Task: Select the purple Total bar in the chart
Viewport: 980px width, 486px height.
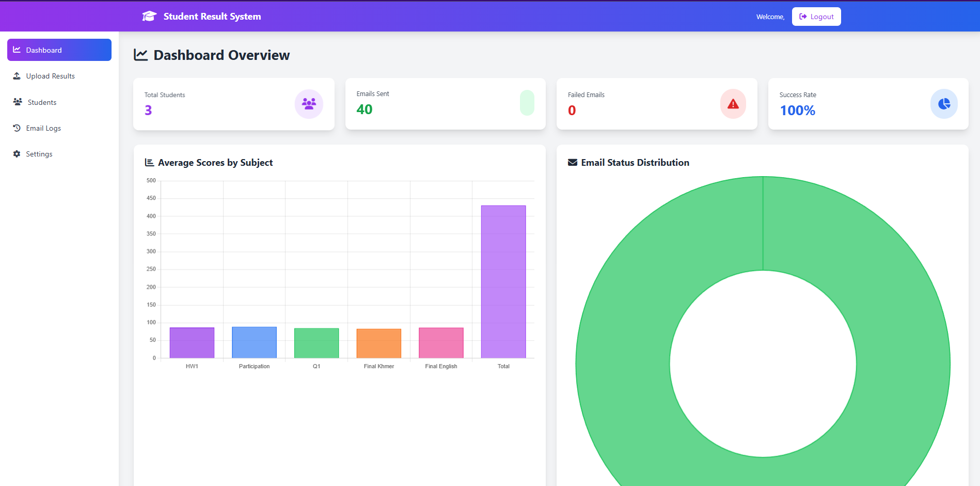Action: point(503,281)
